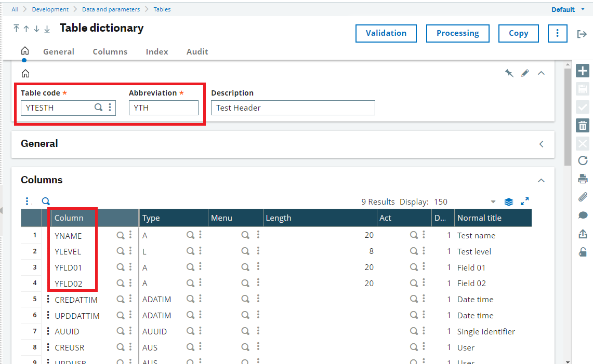This screenshot has width=593, height=364.
Task: Click the Delete trash icon in sidebar
Action: [x=583, y=125]
